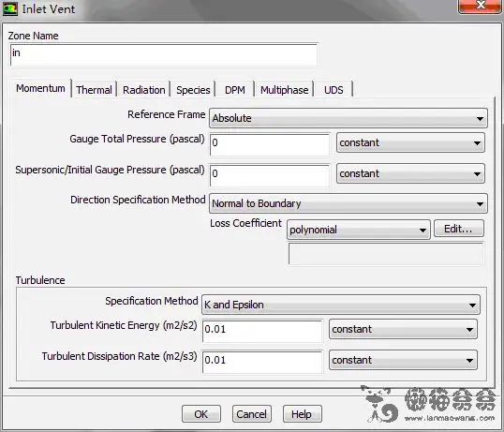
Task: Close the Inlet Vent dialog
Action: click(480, 7)
